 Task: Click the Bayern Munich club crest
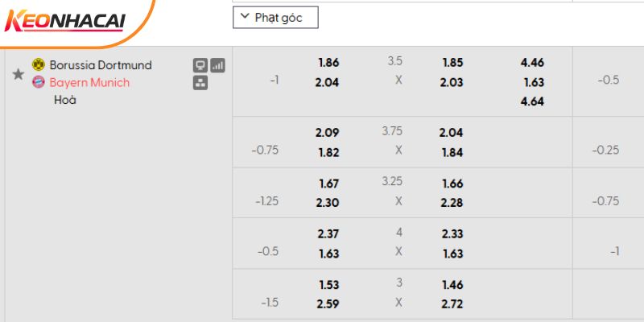(39, 82)
